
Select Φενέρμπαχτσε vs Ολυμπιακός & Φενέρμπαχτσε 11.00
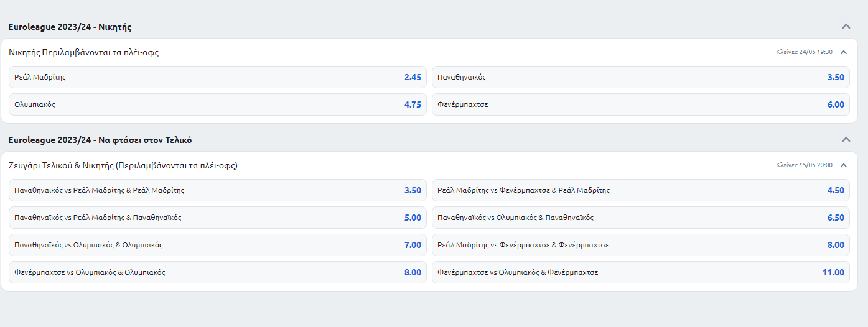[640, 272]
